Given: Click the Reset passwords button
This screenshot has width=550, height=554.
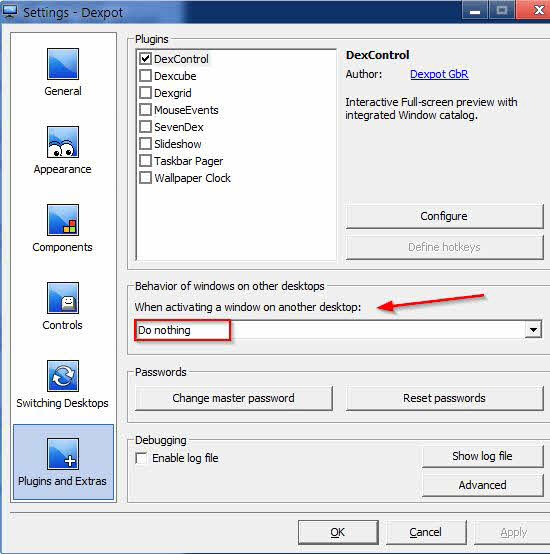Looking at the screenshot, I should pos(444,398).
